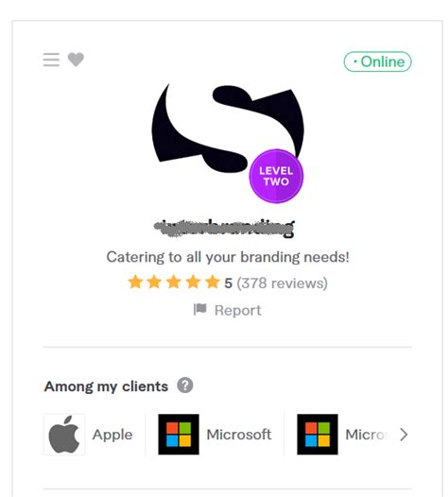Expand clients carousel with right chevron
Viewport: 448px width, 497px height.
(x=404, y=435)
